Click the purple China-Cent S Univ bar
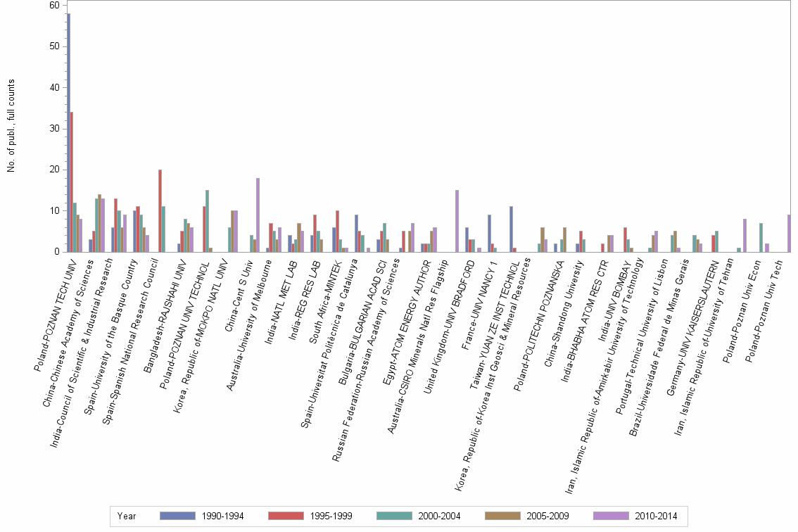Image resolution: width=798 pixels, height=532 pixels. 258,215
